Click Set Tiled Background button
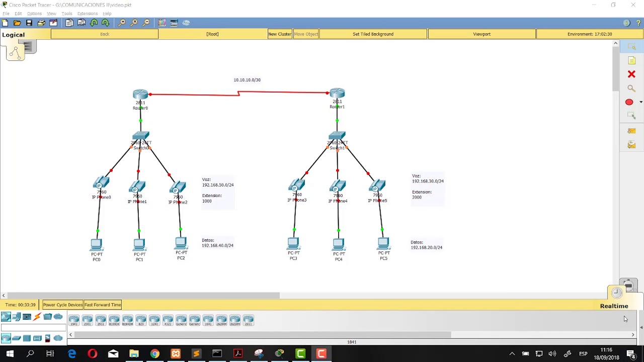This screenshot has width=644, height=362. pyautogui.click(x=373, y=34)
